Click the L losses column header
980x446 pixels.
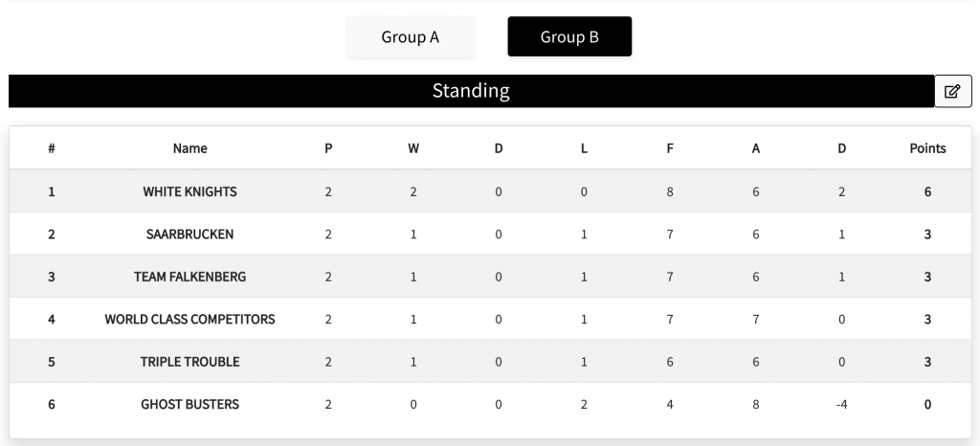[584, 148]
